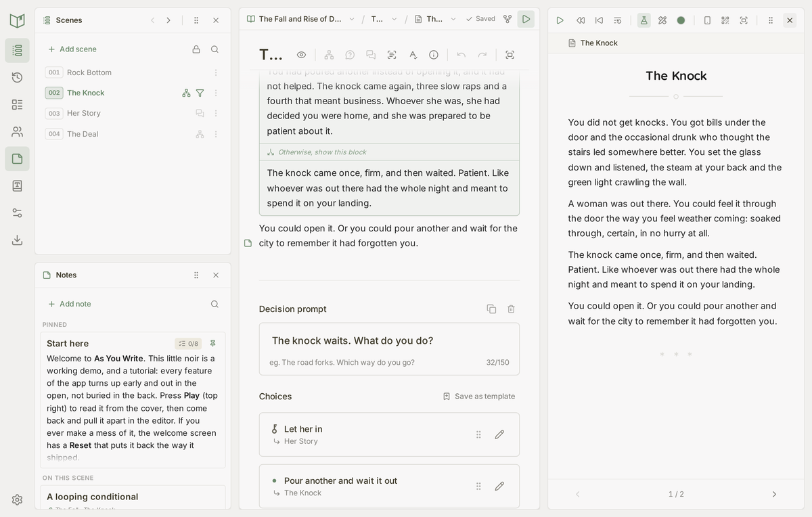
Task: Toggle the mobile device preview
Action: click(707, 20)
